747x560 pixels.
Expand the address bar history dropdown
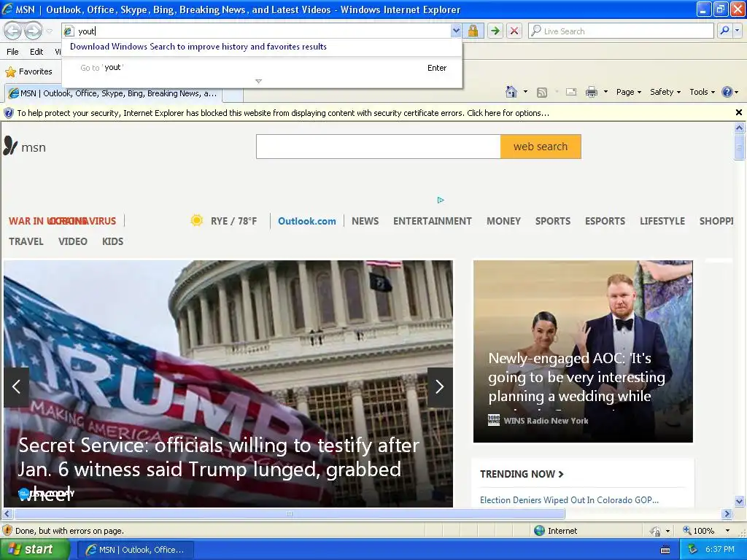pos(456,31)
